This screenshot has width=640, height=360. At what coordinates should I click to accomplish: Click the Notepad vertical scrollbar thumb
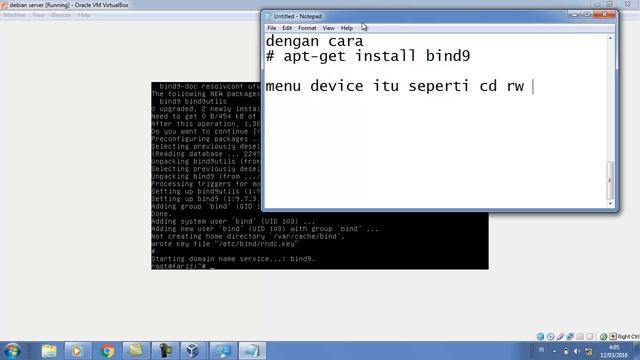pyautogui.click(x=610, y=180)
